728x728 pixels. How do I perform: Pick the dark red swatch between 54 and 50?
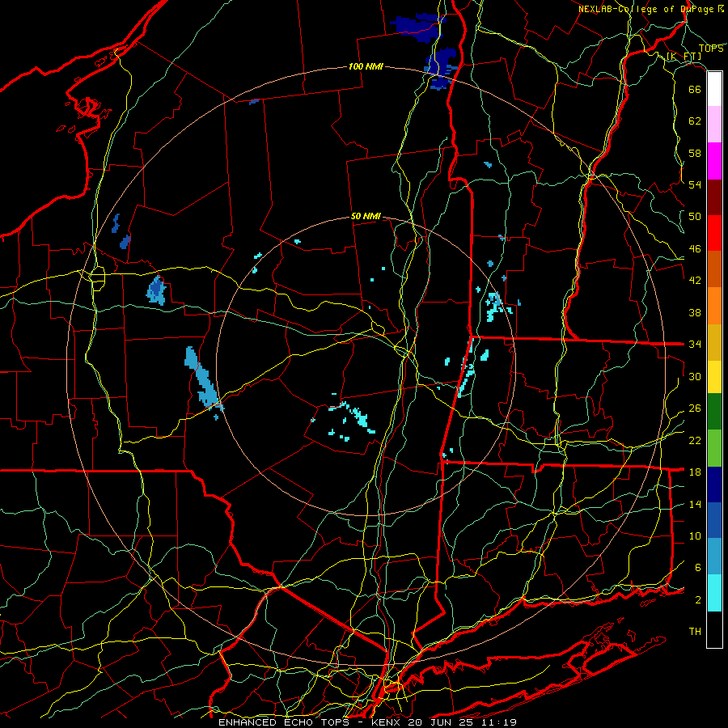coord(714,198)
